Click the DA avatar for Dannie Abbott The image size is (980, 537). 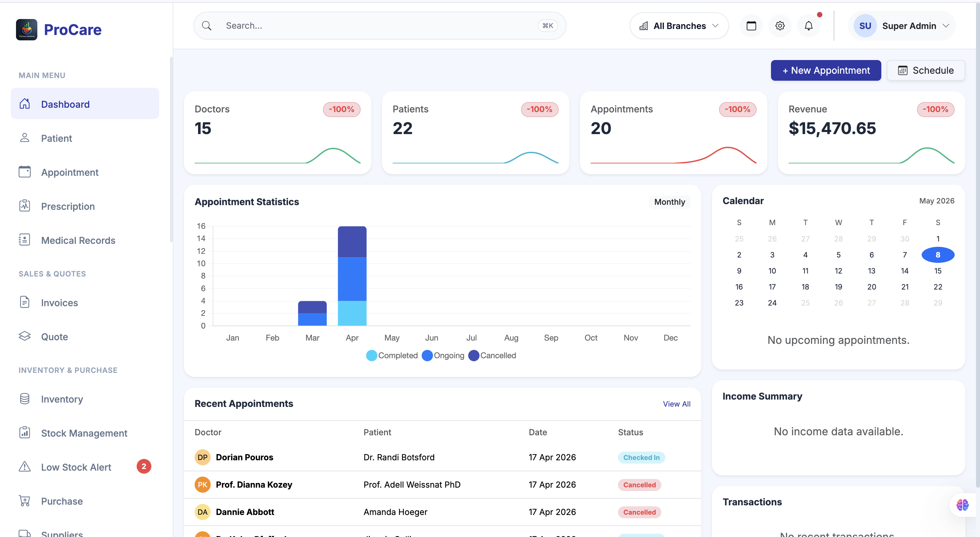[202, 512]
